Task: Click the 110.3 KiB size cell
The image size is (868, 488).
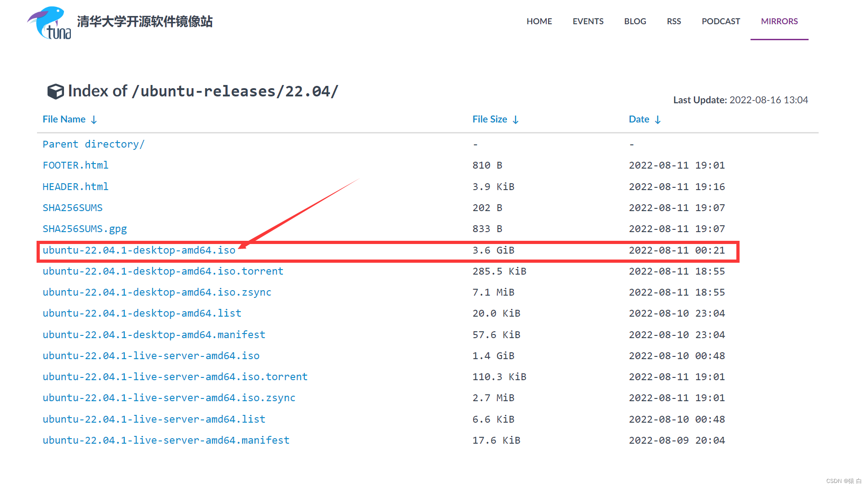Action: (x=499, y=377)
